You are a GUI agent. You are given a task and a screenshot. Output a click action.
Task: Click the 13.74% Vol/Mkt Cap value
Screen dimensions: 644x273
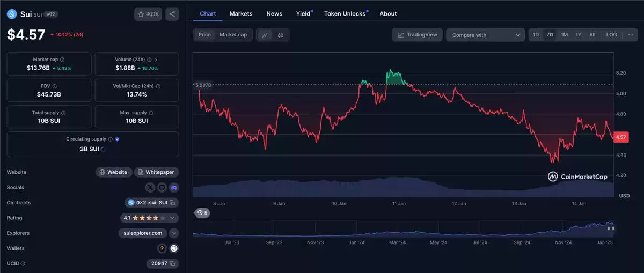coord(137,94)
